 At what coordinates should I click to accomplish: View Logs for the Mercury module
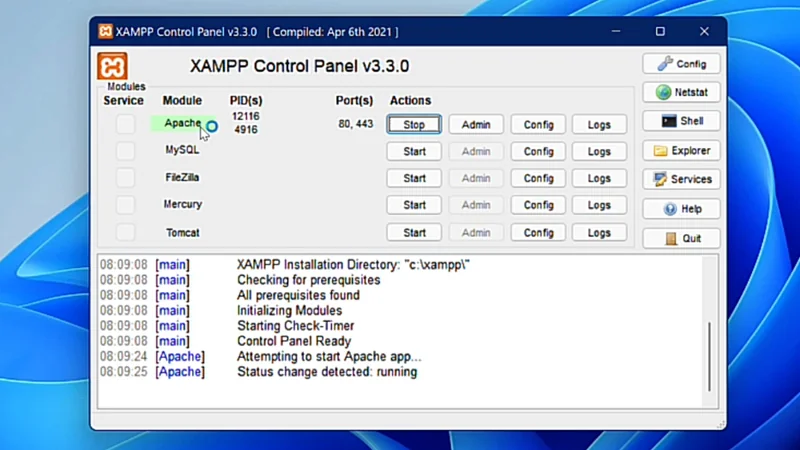pos(599,206)
